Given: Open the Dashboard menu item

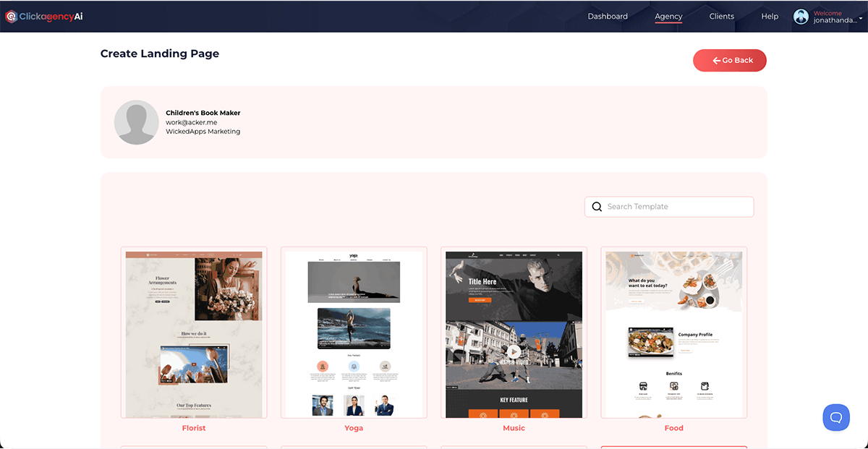Looking at the screenshot, I should pyautogui.click(x=608, y=16).
